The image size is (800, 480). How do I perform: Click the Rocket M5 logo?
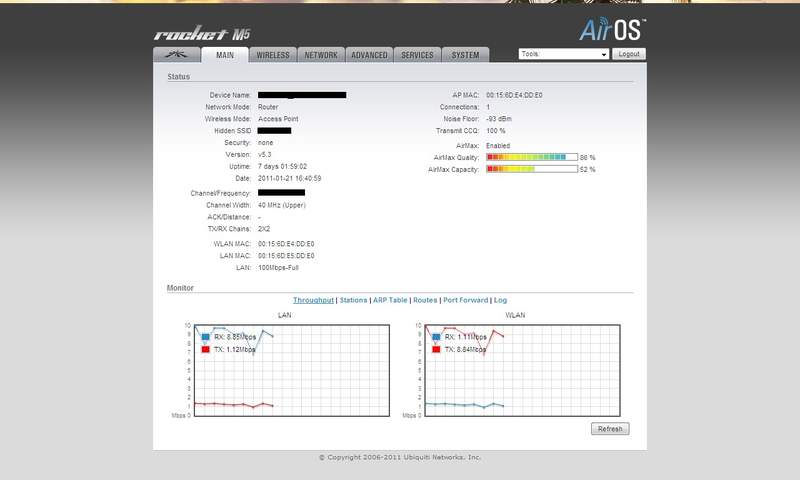[x=202, y=34]
